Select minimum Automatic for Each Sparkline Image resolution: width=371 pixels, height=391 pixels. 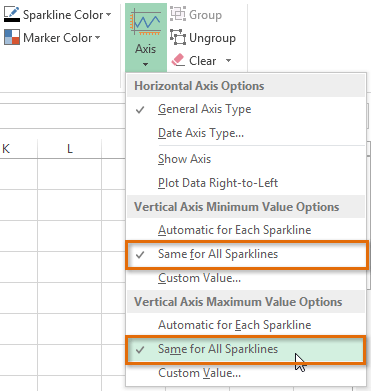click(246, 230)
